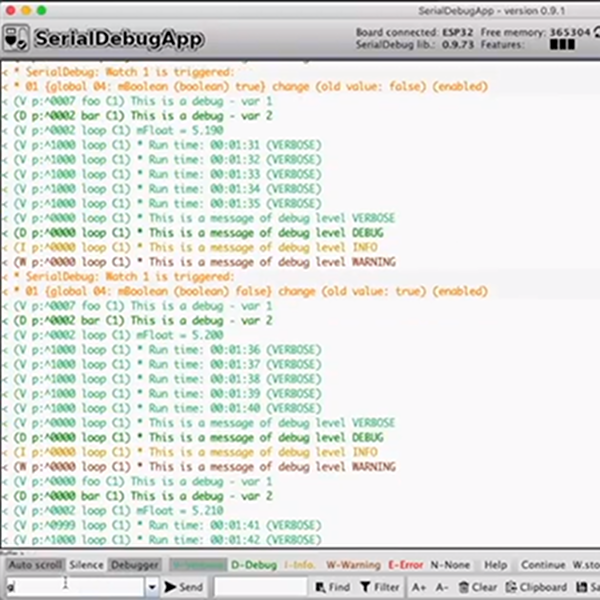Expand the command input dropdown arrow
The image size is (600, 600).
[x=152, y=587]
